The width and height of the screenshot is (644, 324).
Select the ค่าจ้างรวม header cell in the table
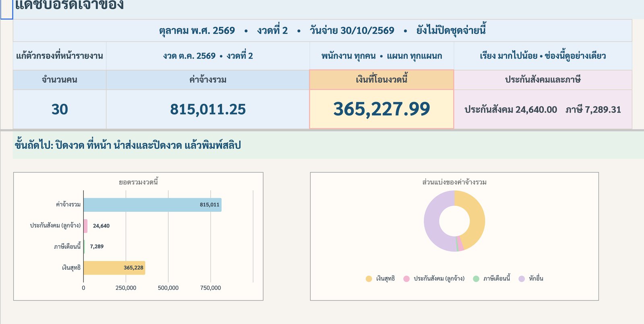tap(208, 80)
